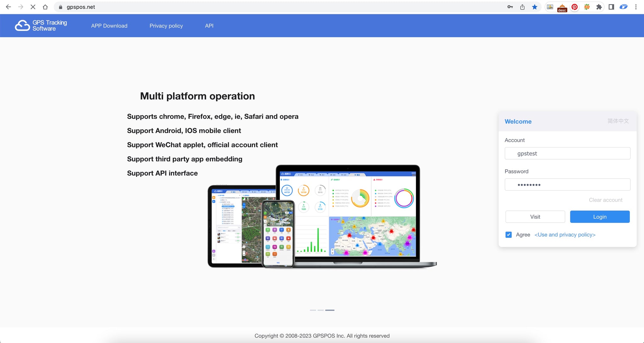This screenshot has height=343, width=644.
Task: Open the Use and privacy policy link
Action: click(565, 235)
